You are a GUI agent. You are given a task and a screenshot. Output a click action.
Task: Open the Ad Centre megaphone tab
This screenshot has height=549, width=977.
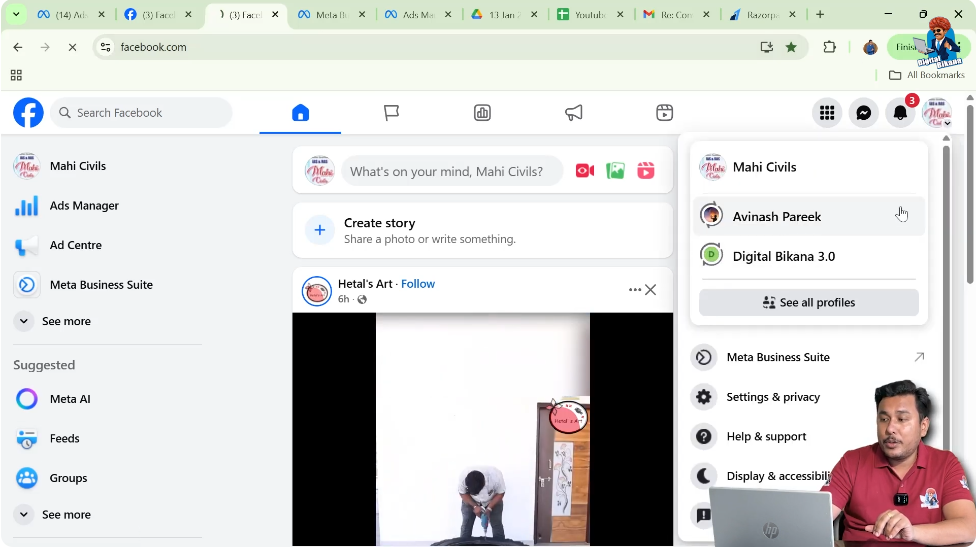pyautogui.click(x=573, y=113)
